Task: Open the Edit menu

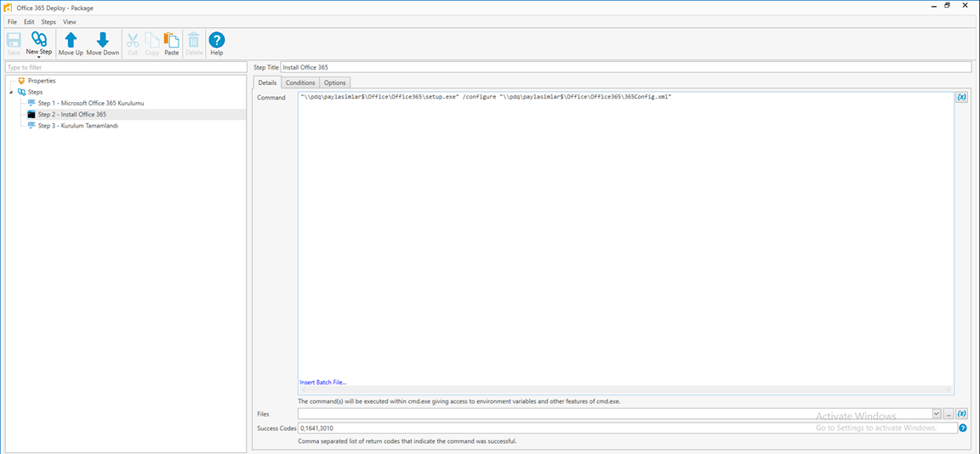Action: (30, 22)
